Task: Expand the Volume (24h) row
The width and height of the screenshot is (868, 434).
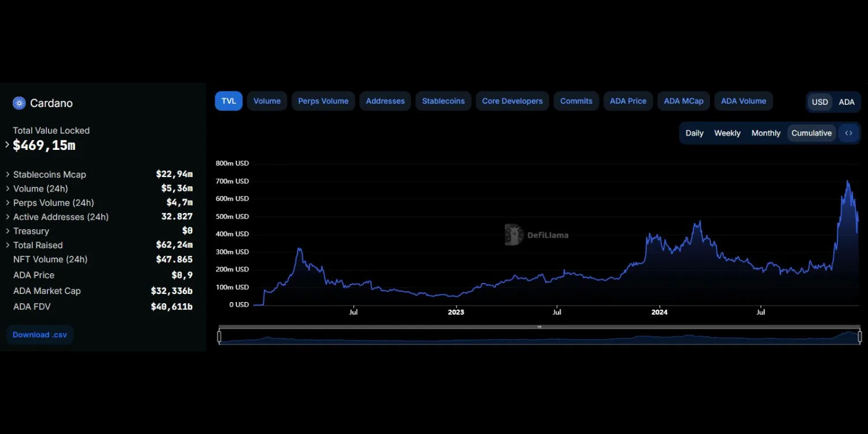Action: point(8,189)
